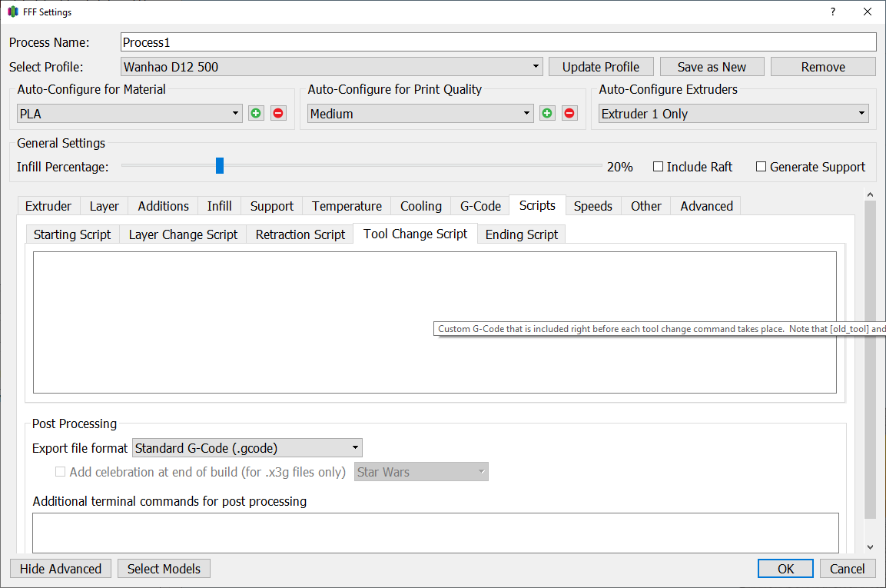The height and width of the screenshot is (588, 886).
Task: Switch to the Other tab
Action: point(645,206)
